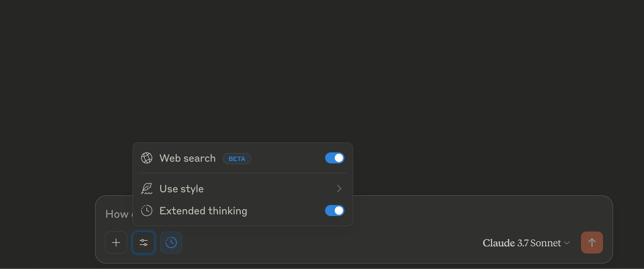The height and width of the screenshot is (269, 644).
Task: Click the Claude 3.7 Sonnet model name
Action: click(522, 243)
